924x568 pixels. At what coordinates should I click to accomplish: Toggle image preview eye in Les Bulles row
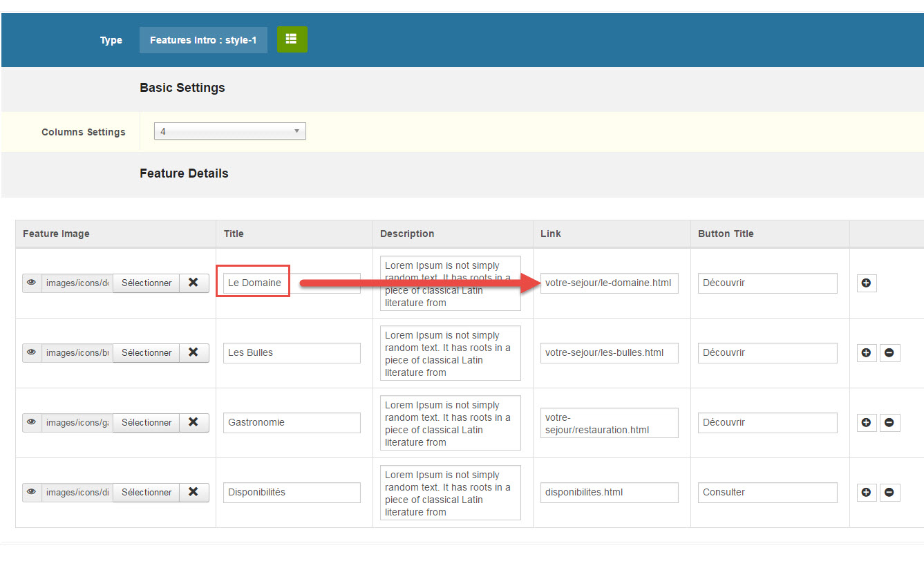click(x=32, y=352)
